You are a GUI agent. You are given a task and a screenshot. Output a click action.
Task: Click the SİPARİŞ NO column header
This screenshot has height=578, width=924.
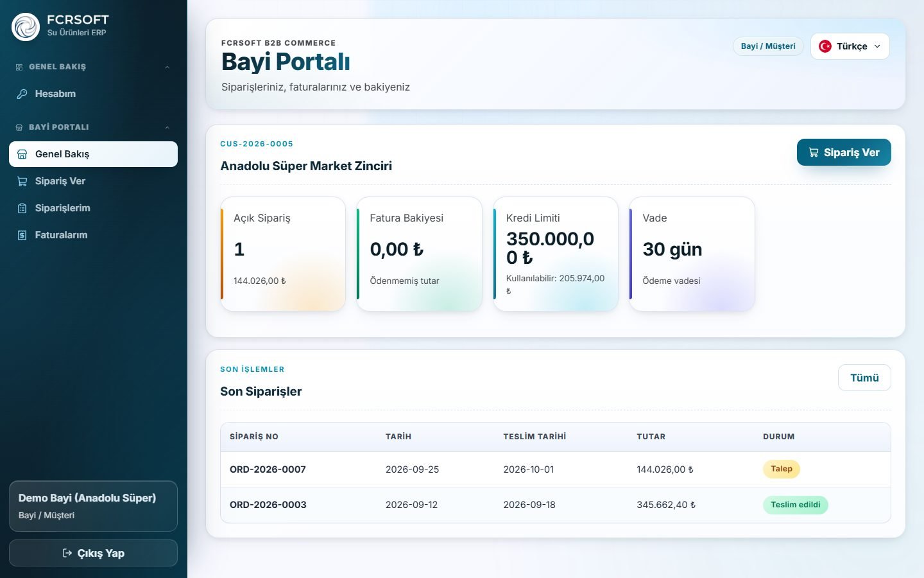pos(254,437)
